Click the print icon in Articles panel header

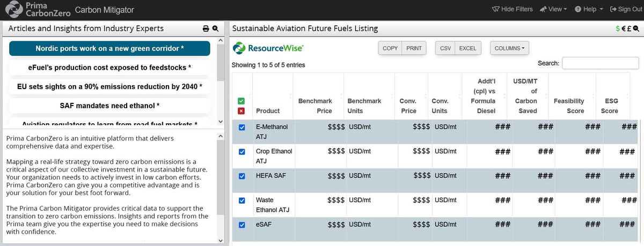tap(205, 28)
